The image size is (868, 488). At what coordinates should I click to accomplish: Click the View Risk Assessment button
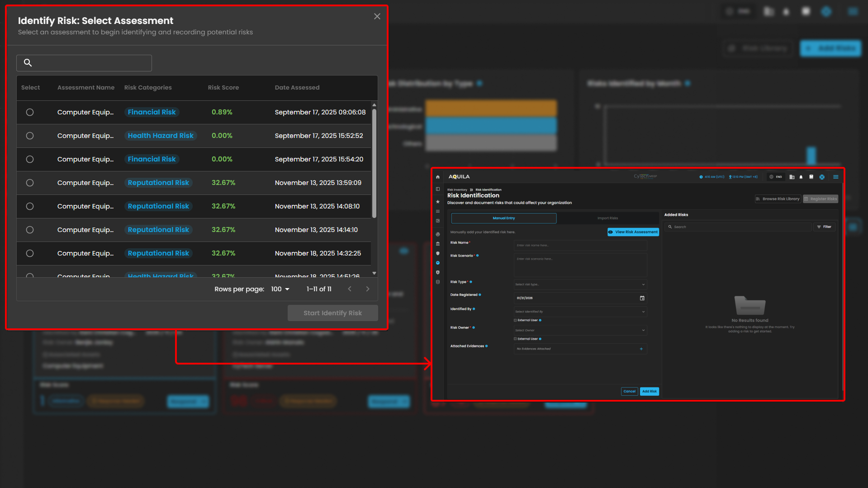(633, 232)
